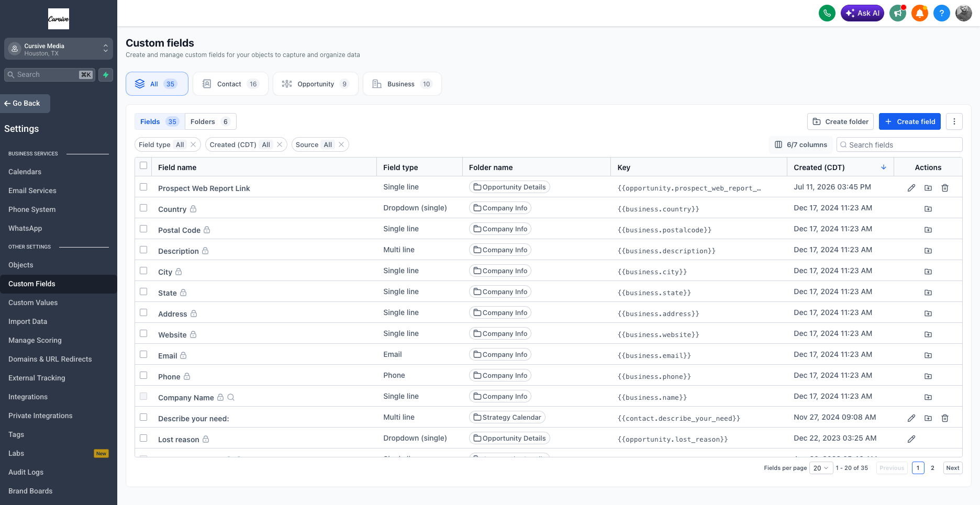Edit Prospect Web Report Link field

[911, 188]
